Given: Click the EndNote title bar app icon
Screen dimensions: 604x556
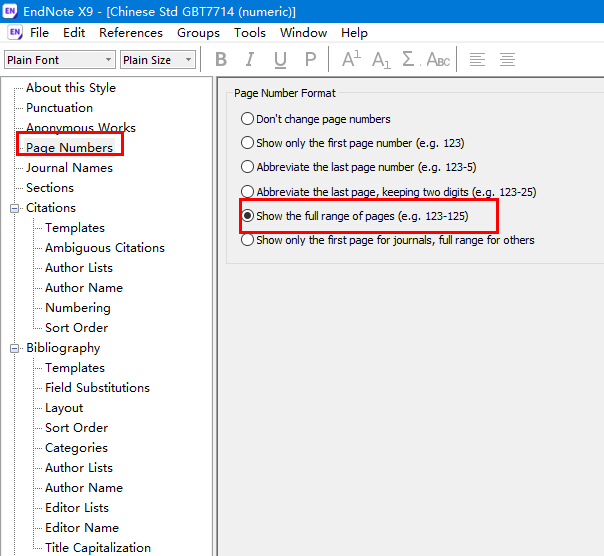Looking at the screenshot, I should pyautogui.click(x=10, y=11).
